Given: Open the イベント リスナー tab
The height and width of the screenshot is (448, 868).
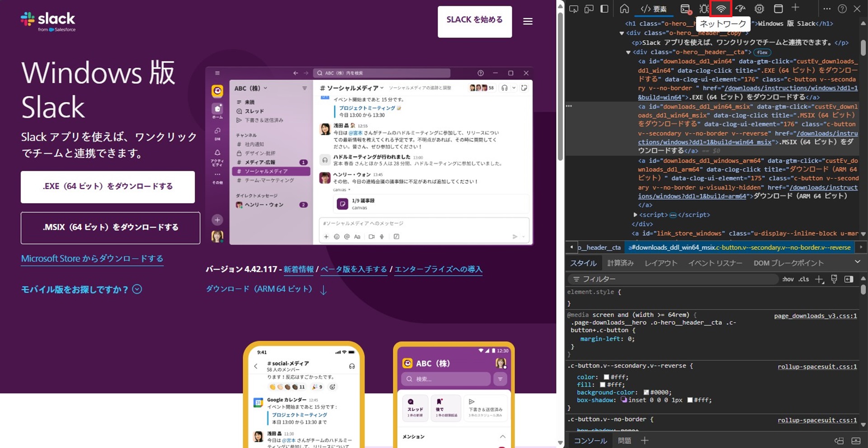Looking at the screenshot, I should [x=715, y=263].
